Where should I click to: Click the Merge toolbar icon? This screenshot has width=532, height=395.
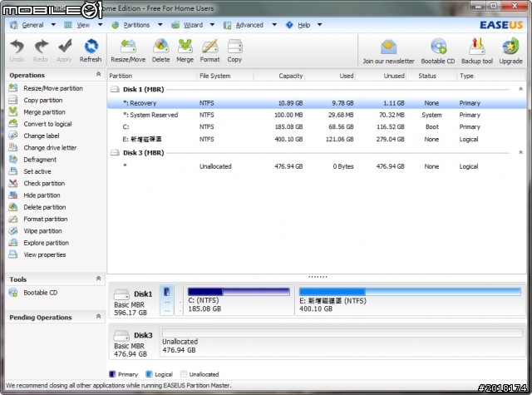pos(185,50)
